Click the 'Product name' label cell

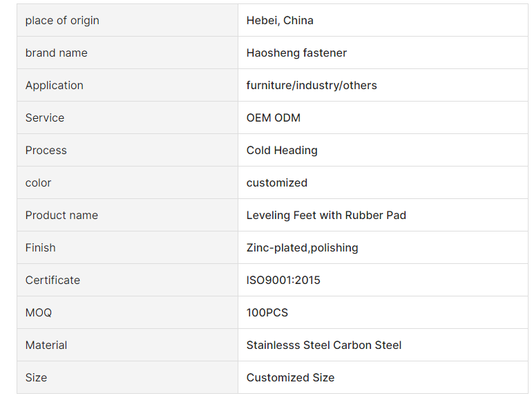pos(61,216)
